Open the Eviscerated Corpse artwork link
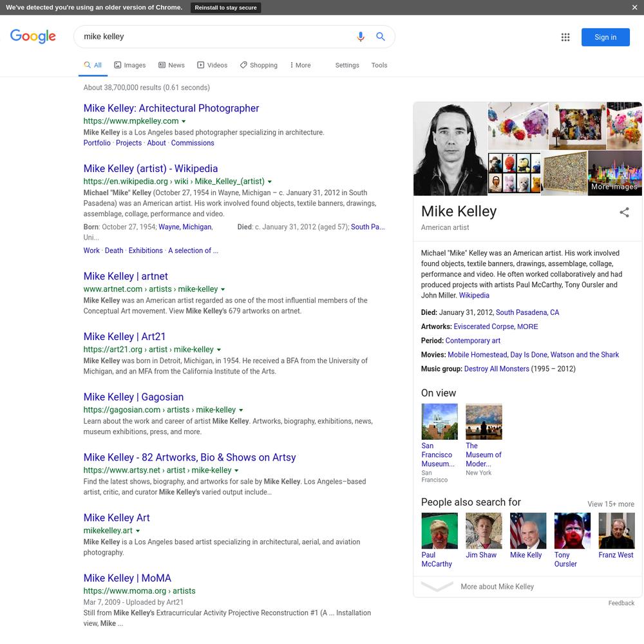This screenshot has width=644, height=644. 484,327
